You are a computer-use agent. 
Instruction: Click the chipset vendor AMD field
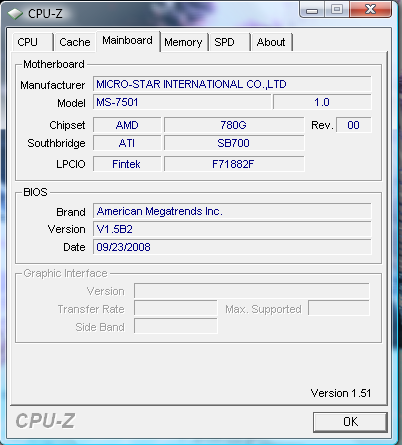[127, 125]
